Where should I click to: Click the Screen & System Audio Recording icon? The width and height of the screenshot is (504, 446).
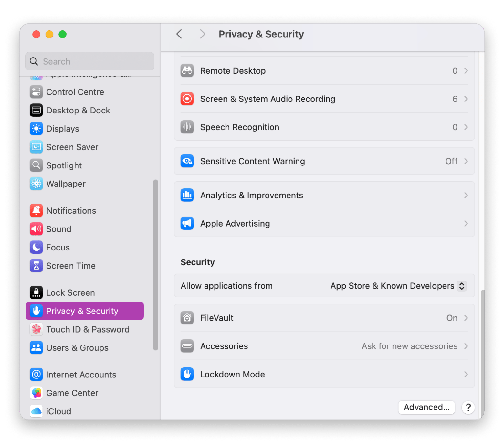[x=187, y=99]
